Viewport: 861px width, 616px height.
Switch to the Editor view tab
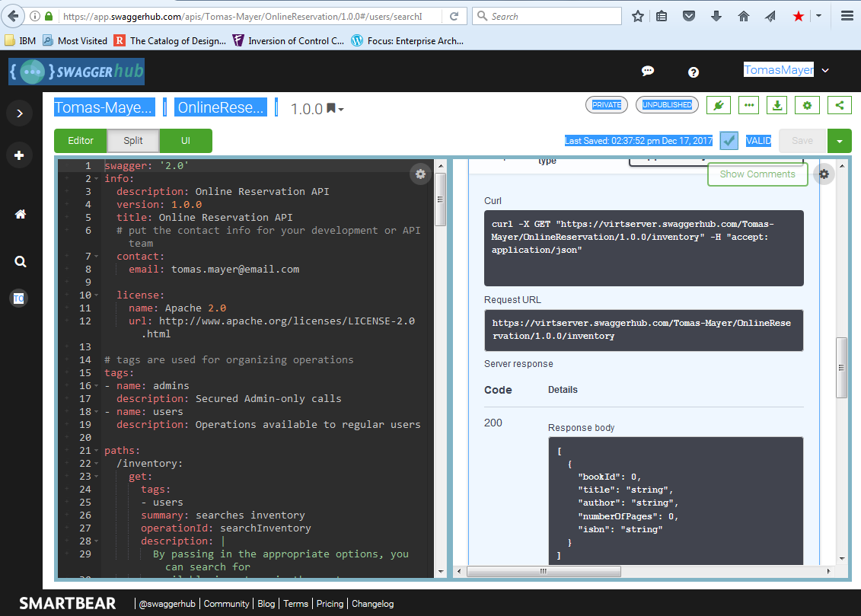(x=81, y=141)
